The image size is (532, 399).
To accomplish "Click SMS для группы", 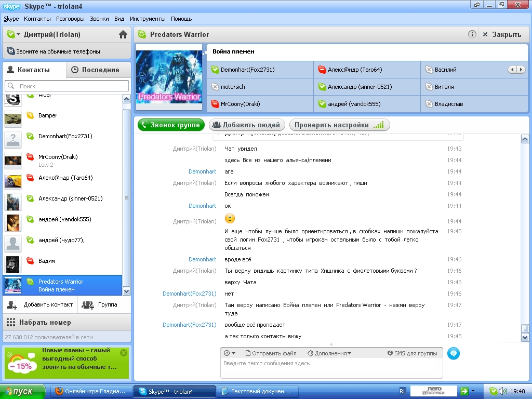I will 412,353.
